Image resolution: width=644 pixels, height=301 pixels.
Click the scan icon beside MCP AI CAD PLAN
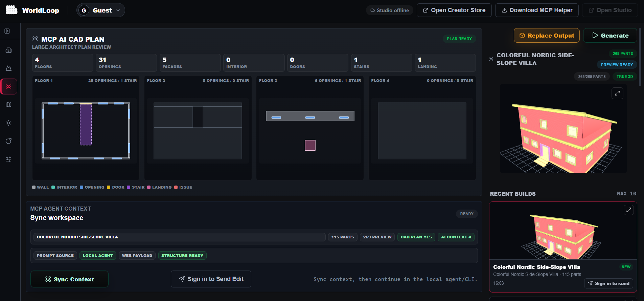[x=35, y=39]
